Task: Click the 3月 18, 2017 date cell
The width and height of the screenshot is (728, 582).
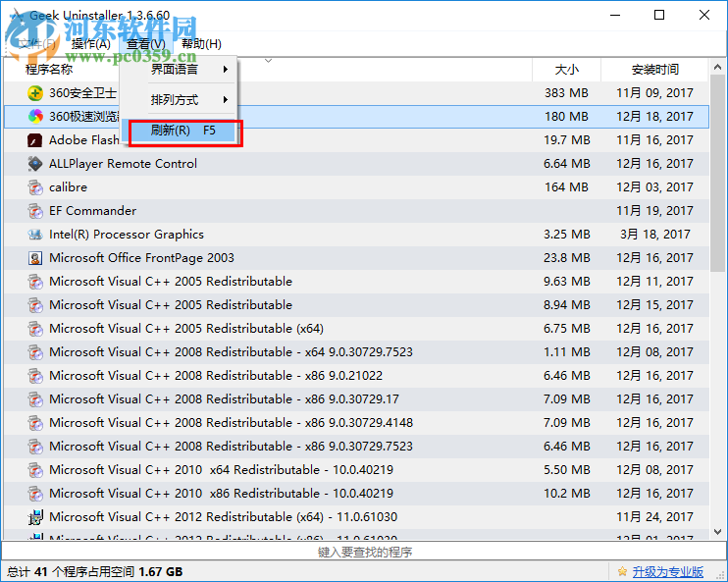Action: [654, 235]
